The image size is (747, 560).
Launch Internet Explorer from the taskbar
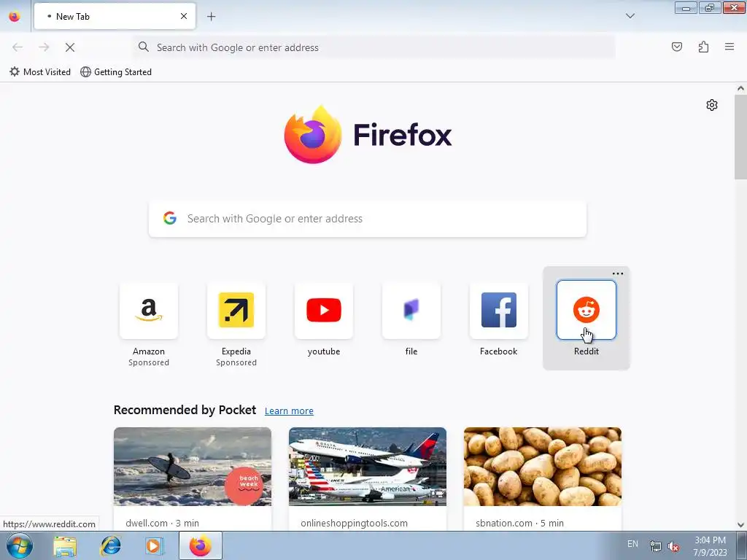(111, 546)
